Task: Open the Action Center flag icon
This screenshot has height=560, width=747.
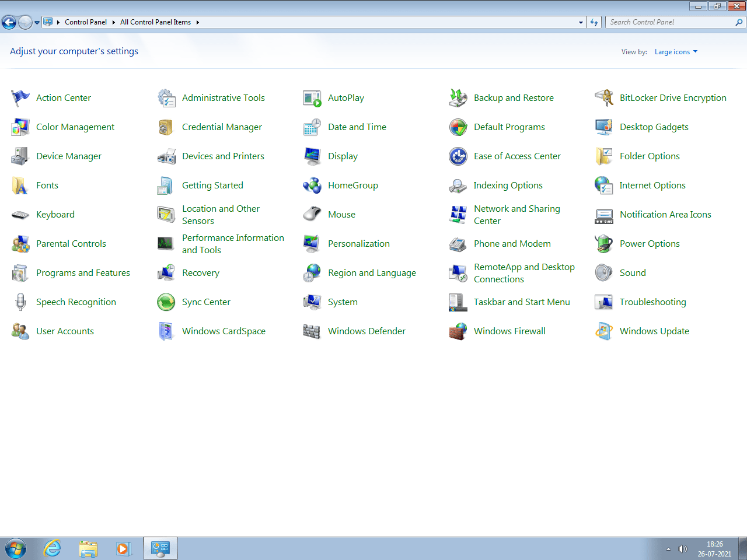Action: coord(20,98)
